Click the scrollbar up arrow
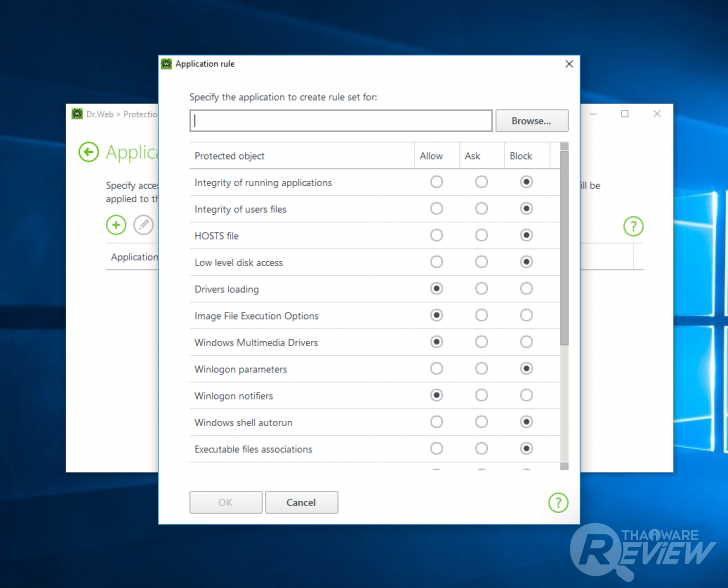Image resolution: width=728 pixels, height=588 pixels. pyautogui.click(x=564, y=146)
